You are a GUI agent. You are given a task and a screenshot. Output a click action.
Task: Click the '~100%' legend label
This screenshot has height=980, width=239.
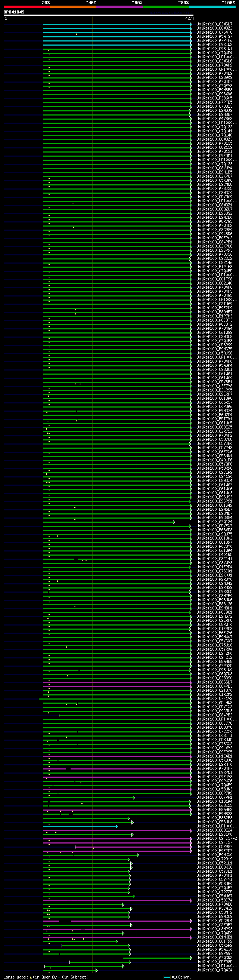(x=229, y=3)
